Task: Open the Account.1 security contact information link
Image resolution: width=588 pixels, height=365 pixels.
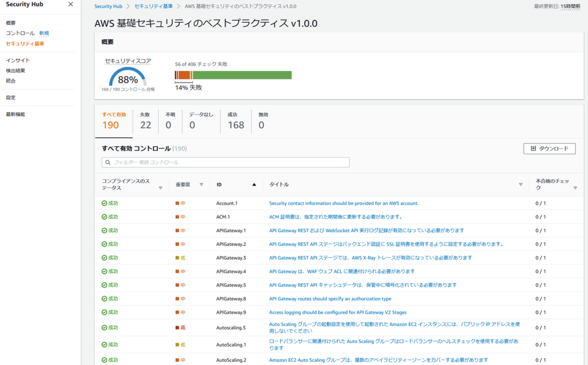Action: 343,203
